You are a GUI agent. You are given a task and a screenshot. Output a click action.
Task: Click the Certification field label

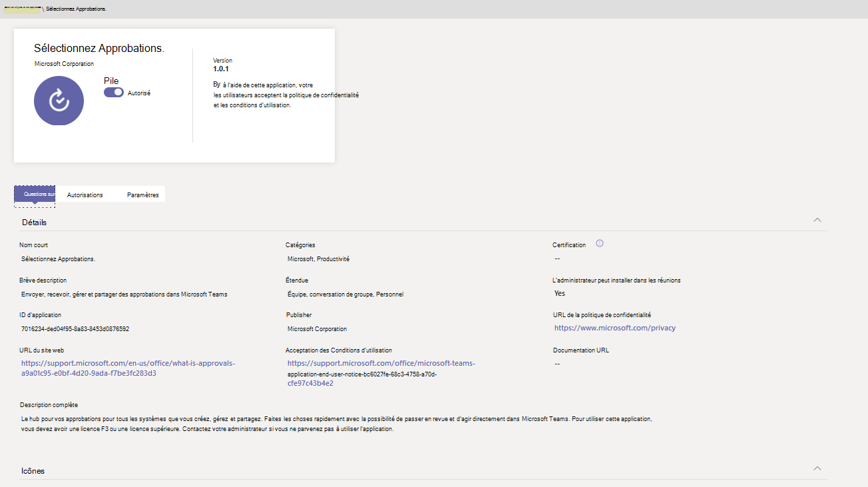569,245
